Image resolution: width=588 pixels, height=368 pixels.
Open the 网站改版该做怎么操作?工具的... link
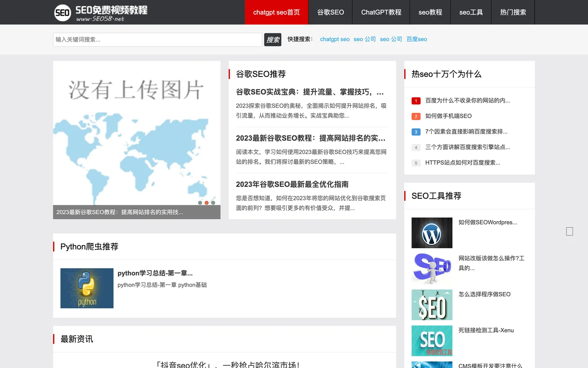(x=491, y=263)
